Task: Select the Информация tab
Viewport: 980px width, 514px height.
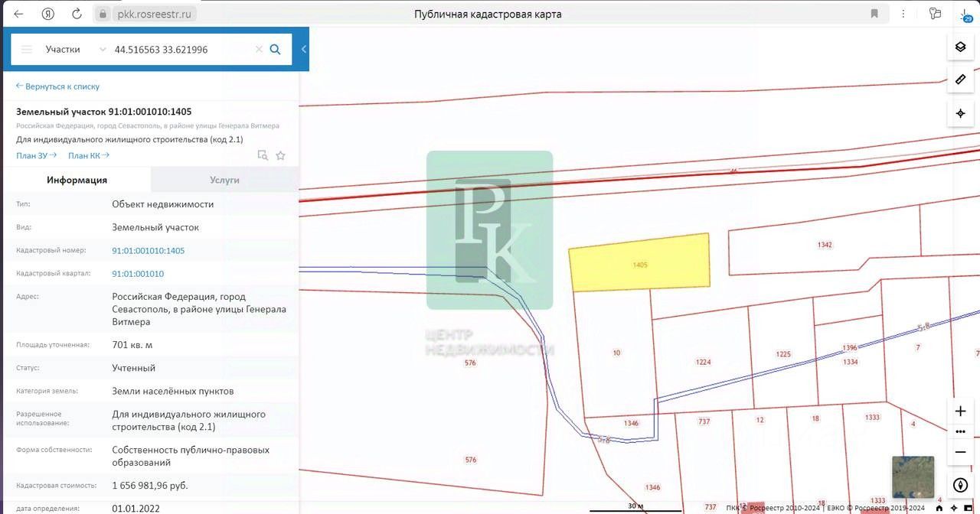Action: coord(77,180)
